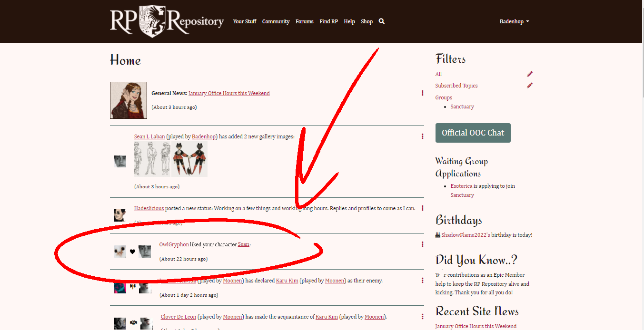Open options menu for Karu Kim enemy post

click(x=422, y=281)
